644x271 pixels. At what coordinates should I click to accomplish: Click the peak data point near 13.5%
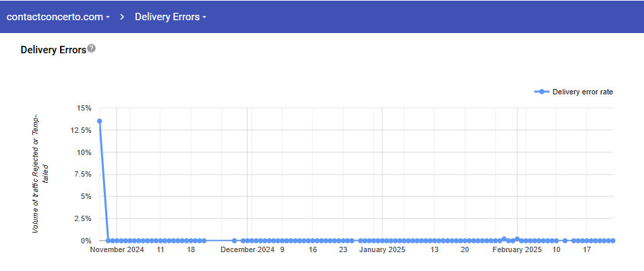point(100,121)
